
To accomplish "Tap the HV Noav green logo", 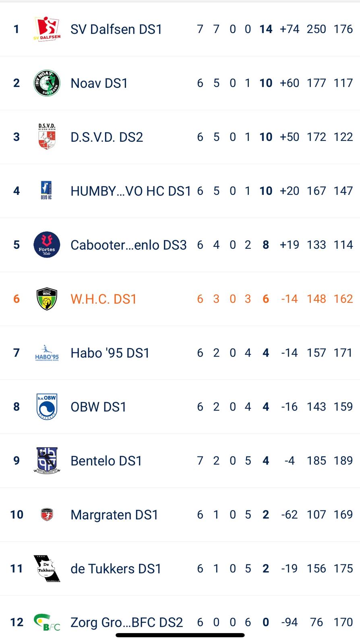I will click(47, 83).
